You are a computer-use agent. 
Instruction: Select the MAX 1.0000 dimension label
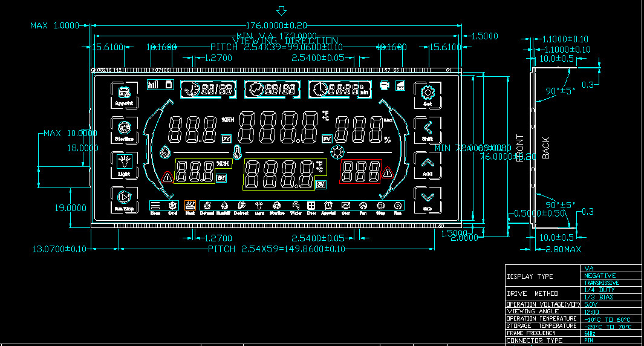(54, 25)
